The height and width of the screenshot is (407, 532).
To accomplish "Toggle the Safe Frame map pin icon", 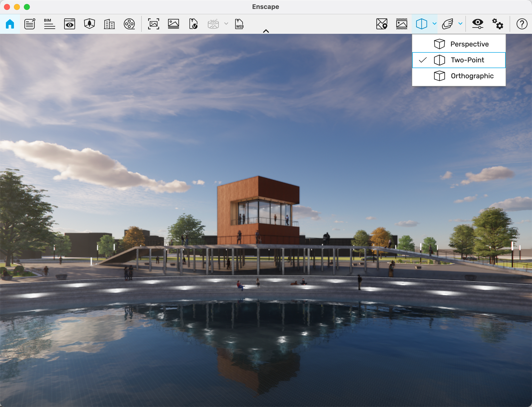I will click(382, 24).
